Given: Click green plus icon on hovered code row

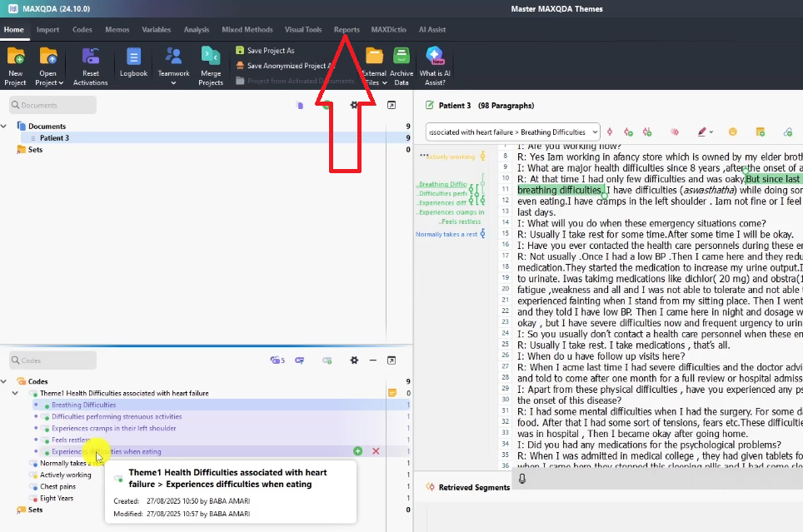Looking at the screenshot, I should point(357,451).
